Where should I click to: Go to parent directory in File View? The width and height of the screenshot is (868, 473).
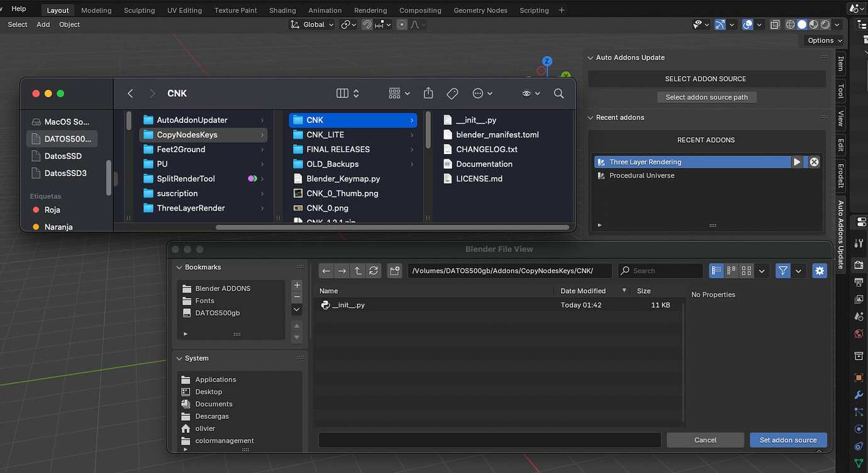358,270
